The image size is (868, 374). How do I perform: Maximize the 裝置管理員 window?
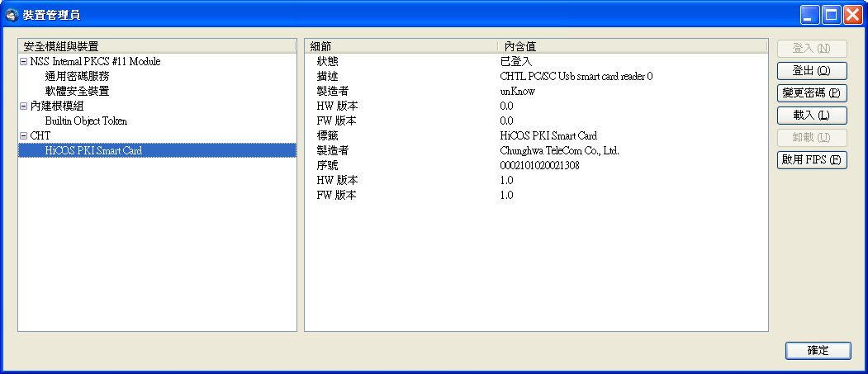coord(832,15)
